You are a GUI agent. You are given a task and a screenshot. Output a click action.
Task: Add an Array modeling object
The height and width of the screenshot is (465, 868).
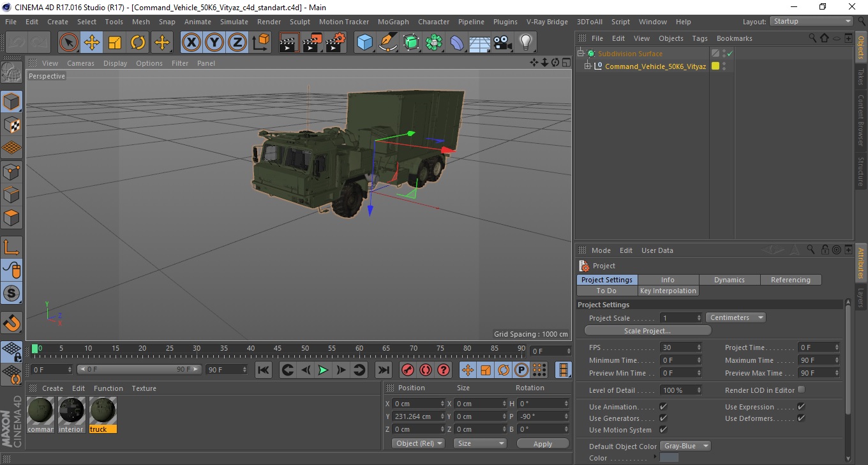(x=434, y=43)
